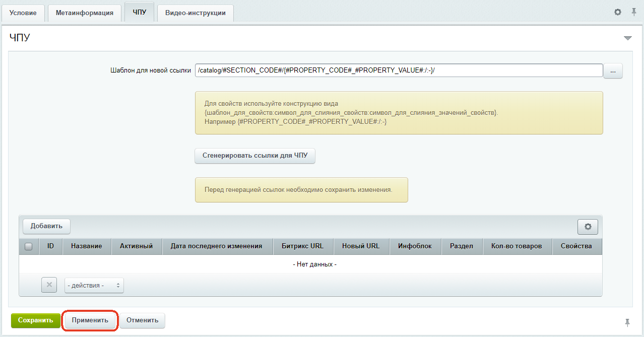The image size is (644, 337).
Task: Pin the bottom button bar
Action: coord(627,322)
